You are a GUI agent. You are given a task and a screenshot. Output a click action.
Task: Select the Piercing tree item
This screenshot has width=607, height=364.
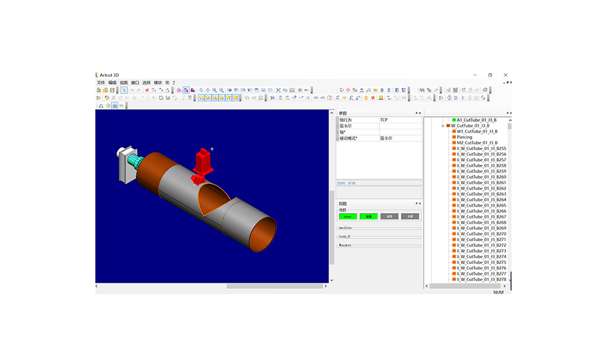coord(464,137)
